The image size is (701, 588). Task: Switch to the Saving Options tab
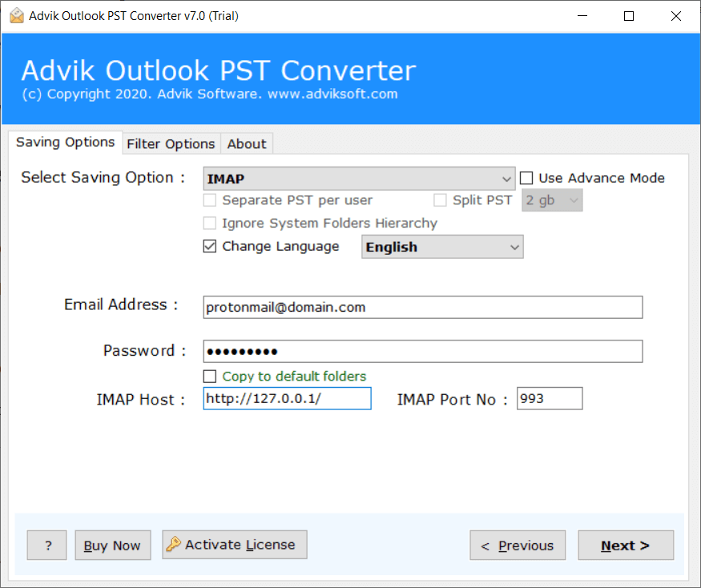65,142
